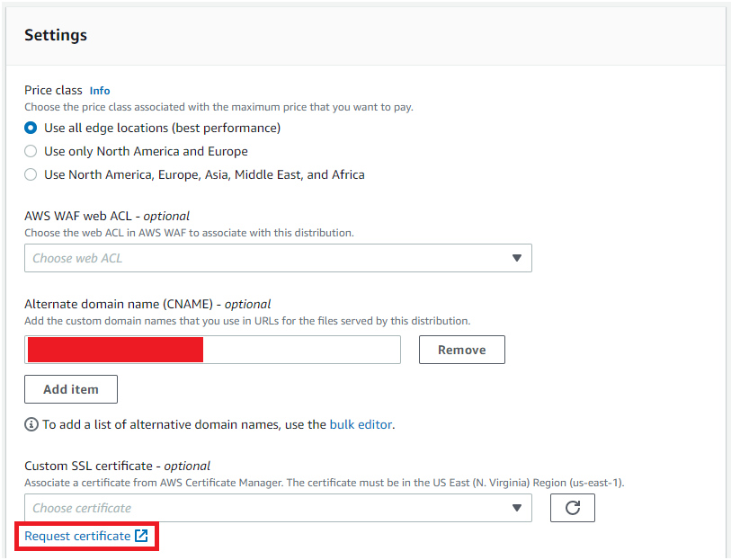Open the bulk editor link
Screen dimensions: 731x560
pyautogui.click(x=361, y=424)
